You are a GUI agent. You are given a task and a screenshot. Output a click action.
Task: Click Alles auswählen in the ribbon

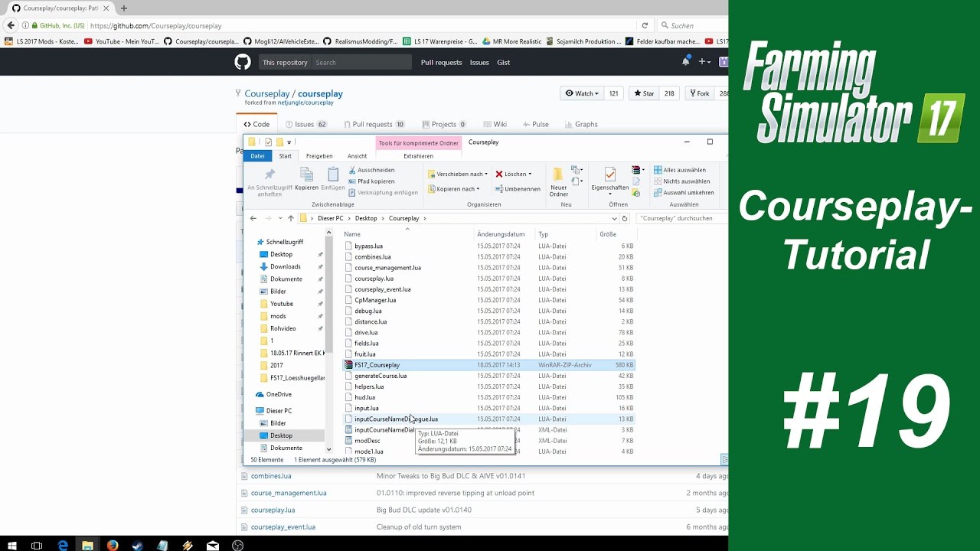coord(680,170)
